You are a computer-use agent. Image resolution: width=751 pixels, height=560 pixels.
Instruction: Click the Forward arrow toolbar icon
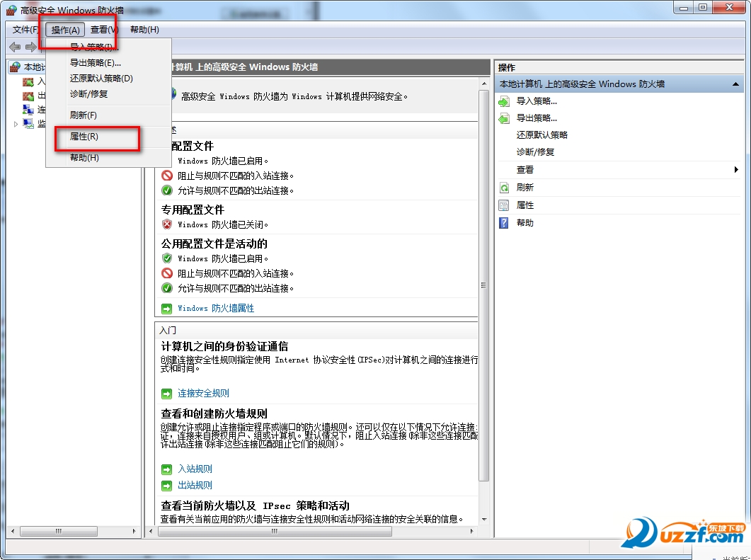tap(30, 47)
